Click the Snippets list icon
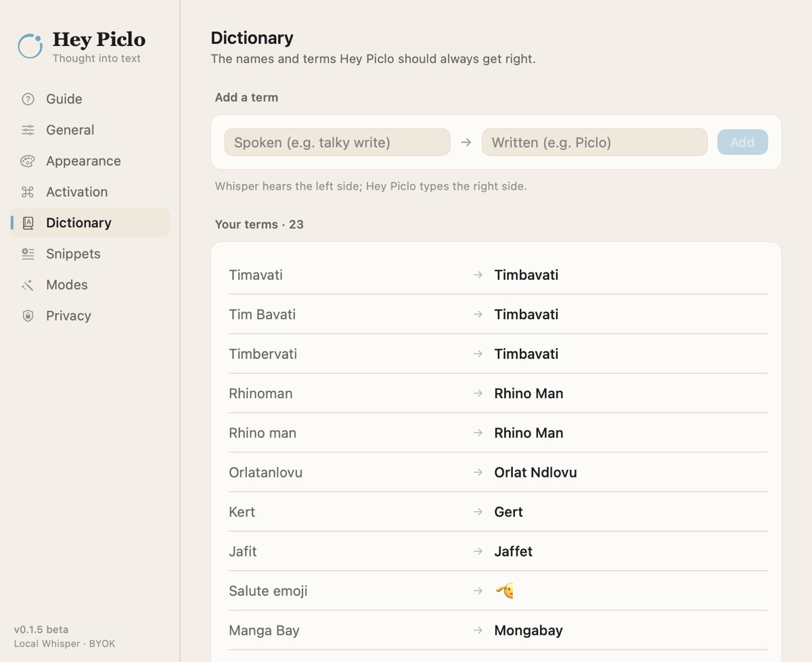Image resolution: width=812 pixels, height=662 pixels. tap(28, 254)
